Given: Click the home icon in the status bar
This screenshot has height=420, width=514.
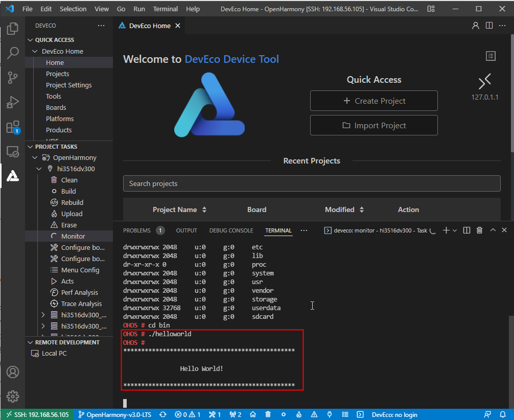Looking at the screenshot, I should (253, 414).
